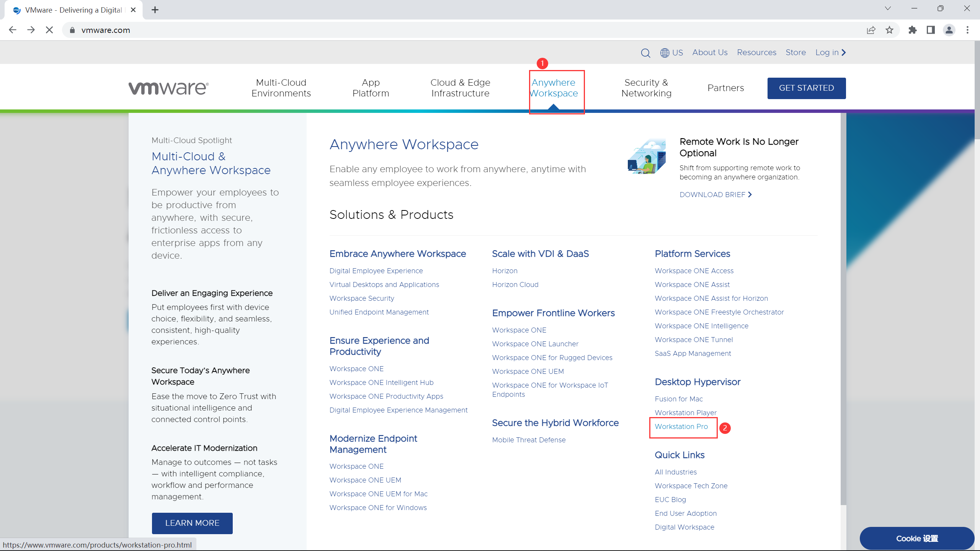Open the Multi-Cloud Environments menu
The height and width of the screenshot is (551, 980).
pos(281,88)
